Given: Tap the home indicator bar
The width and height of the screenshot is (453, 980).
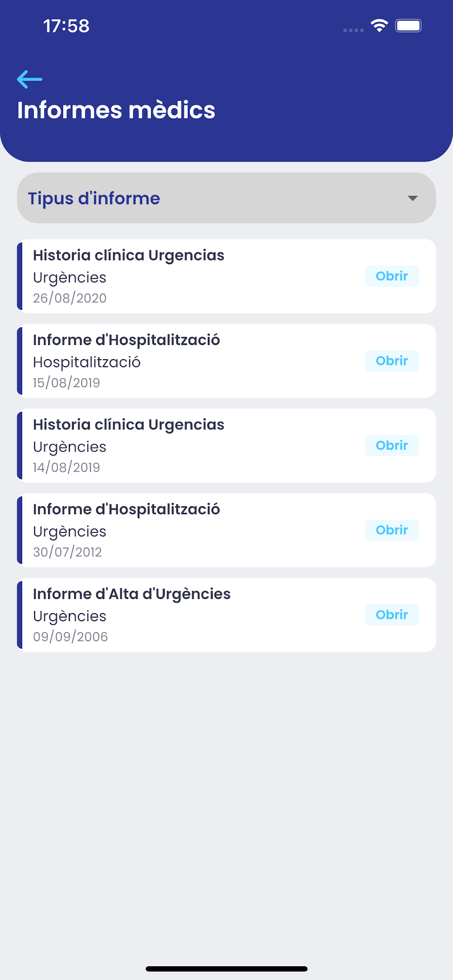Looking at the screenshot, I should coord(226,968).
